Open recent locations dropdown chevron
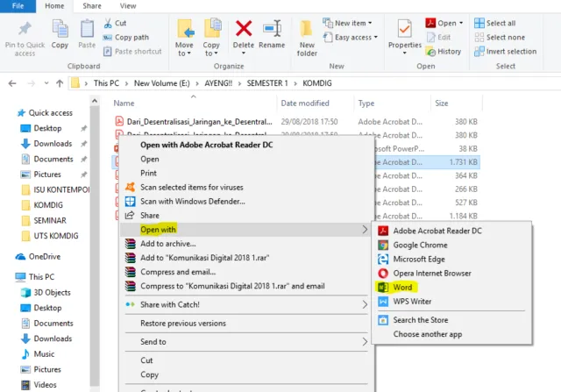Screen dimensions: 561x392 pos(46,83)
